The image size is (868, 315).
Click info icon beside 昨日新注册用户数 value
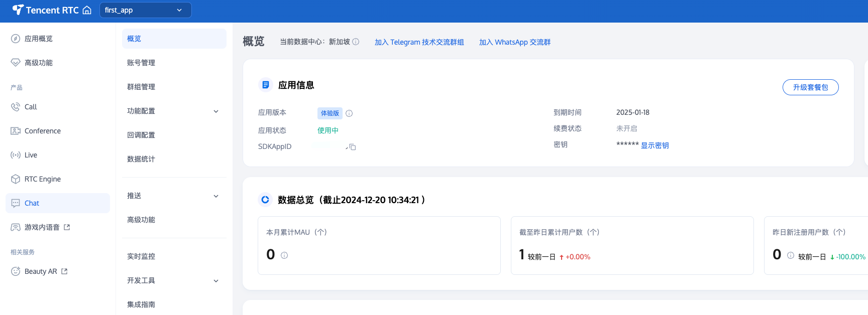click(791, 255)
